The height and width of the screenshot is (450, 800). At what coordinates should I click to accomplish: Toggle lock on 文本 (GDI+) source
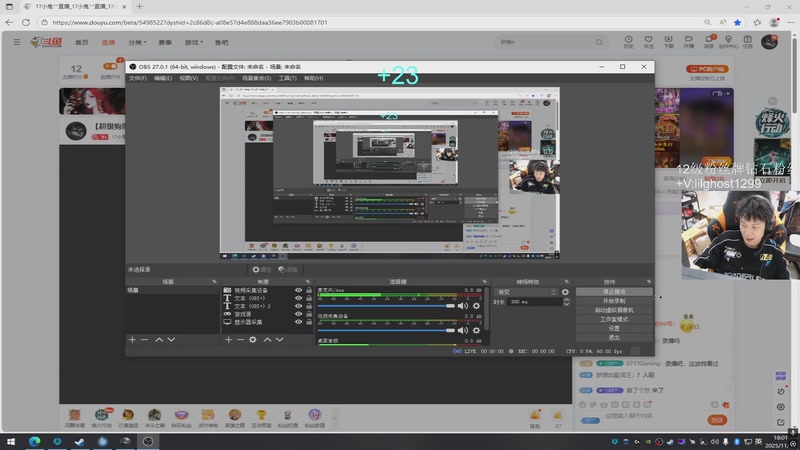[309, 298]
